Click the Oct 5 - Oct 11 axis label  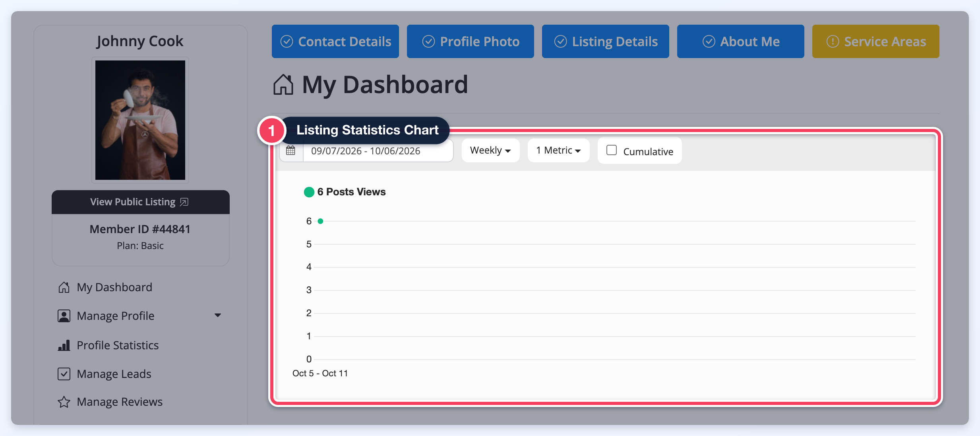tap(320, 373)
